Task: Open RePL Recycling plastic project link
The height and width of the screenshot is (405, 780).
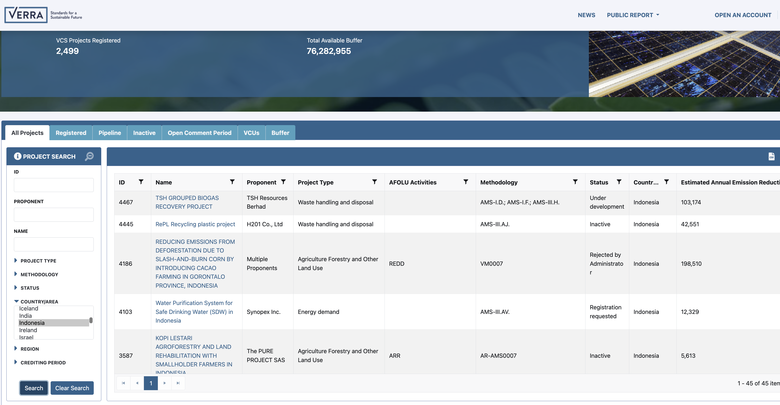Action: point(195,224)
